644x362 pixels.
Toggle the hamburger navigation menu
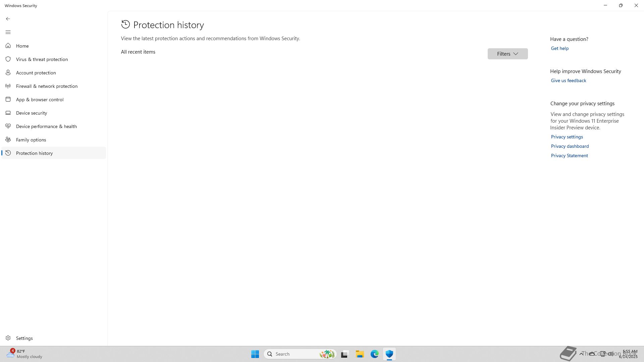pyautogui.click(x=8, y=32)
